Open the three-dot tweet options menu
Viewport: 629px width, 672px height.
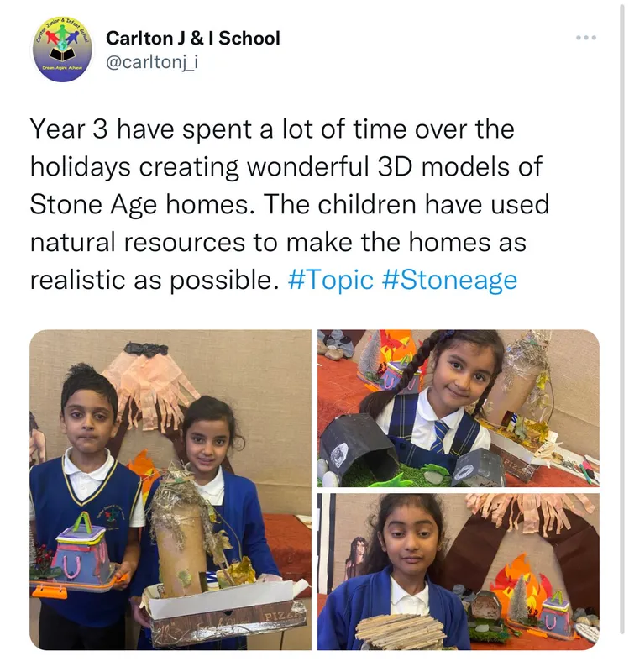coord(585,38)
